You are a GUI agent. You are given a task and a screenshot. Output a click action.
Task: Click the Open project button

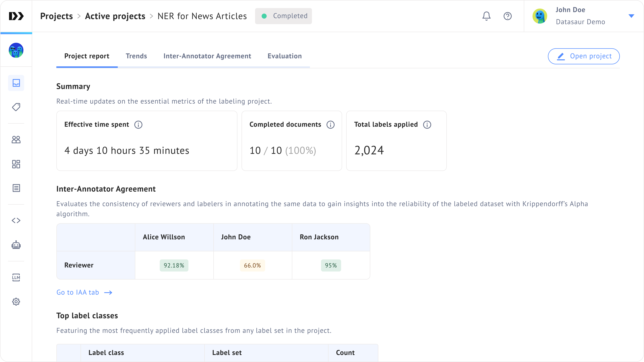point(583,56)
